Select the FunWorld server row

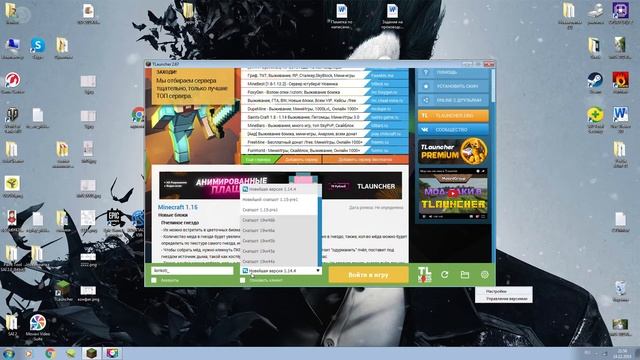point(324,151)
